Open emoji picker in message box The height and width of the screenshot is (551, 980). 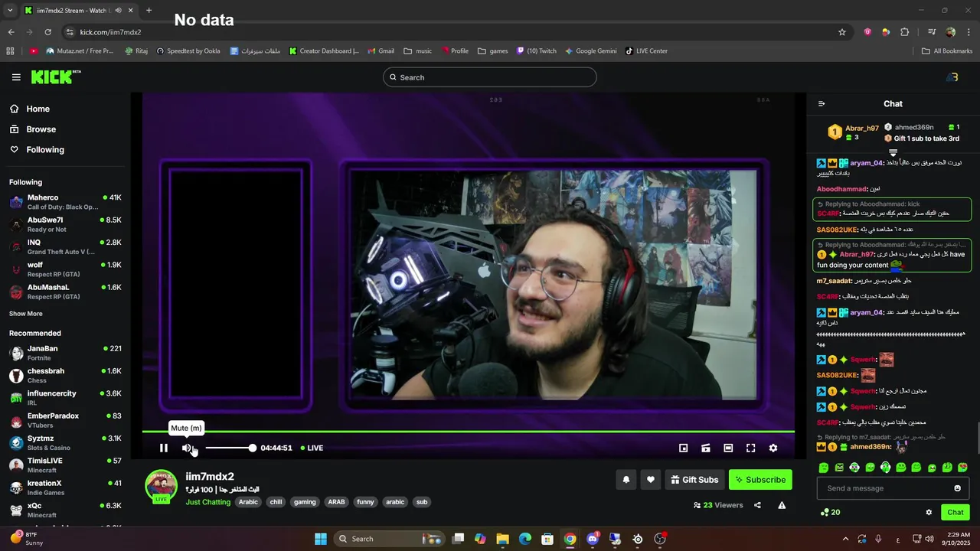[957, 488]
